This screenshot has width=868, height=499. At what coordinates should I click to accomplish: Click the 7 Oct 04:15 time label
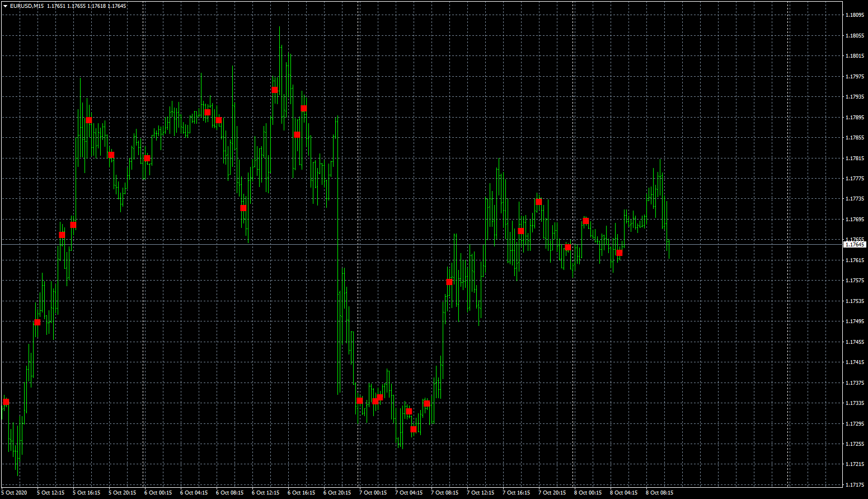[x=409, y=493]
